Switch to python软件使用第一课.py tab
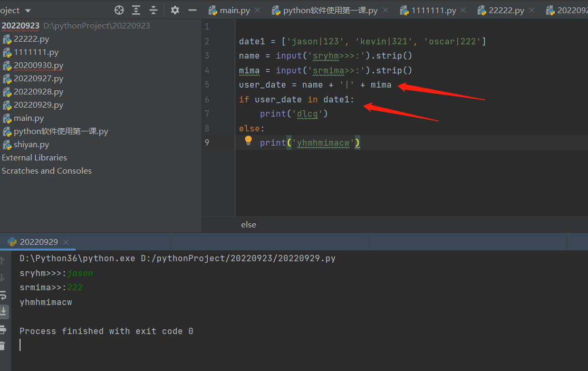588x371 pixels. 325,11
